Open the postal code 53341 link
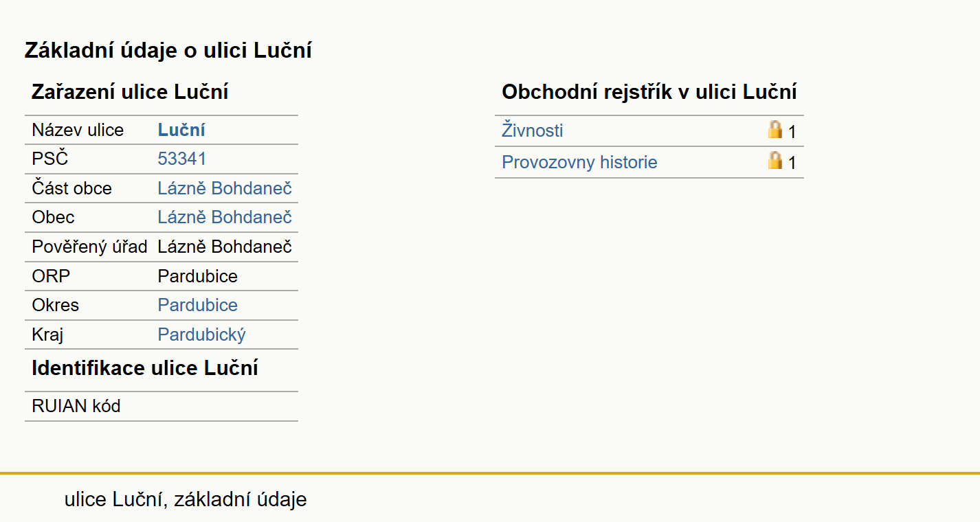The height and width of the screenshot is (522, 980). (x=182, y=159)
